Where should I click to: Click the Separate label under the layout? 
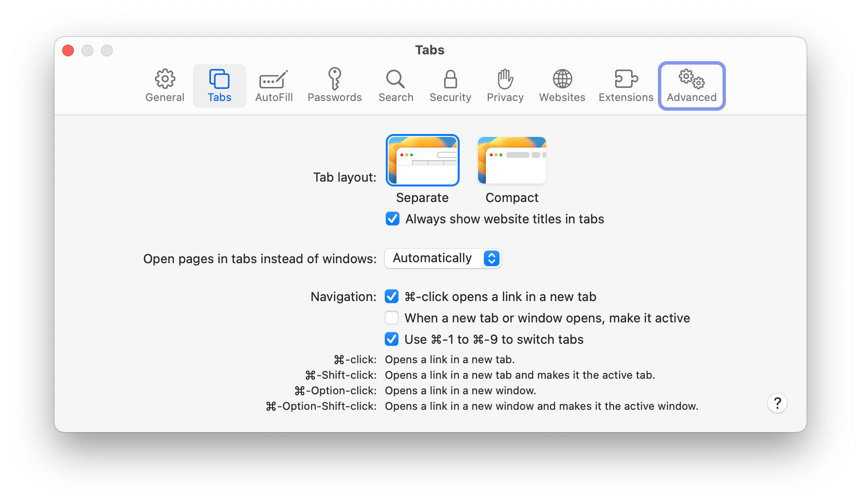422,198
